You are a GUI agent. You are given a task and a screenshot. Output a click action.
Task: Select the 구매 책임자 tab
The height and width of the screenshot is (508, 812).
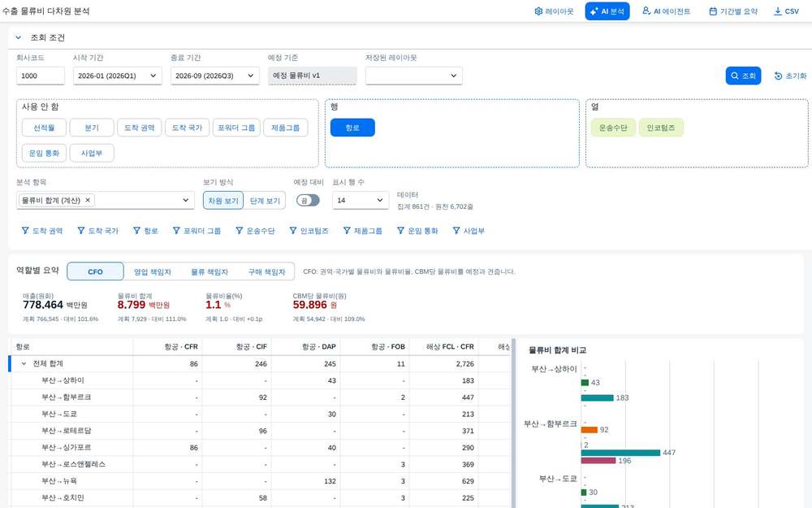coord(266,271)
